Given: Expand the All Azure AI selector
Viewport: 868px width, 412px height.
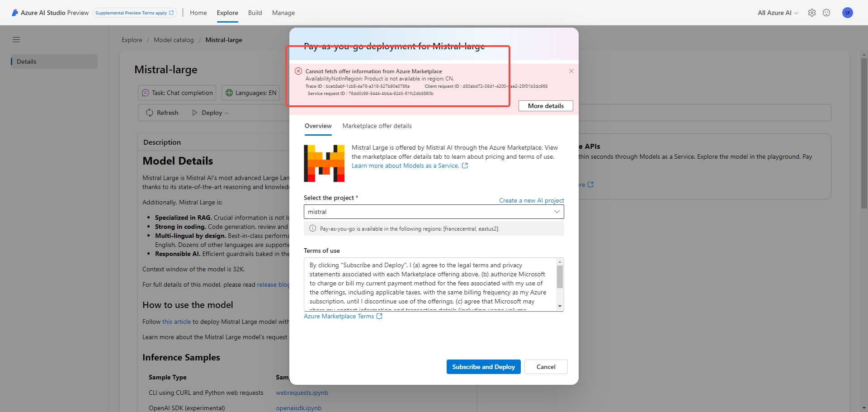Looking at the screenshot, I should (x=778, y=13).
